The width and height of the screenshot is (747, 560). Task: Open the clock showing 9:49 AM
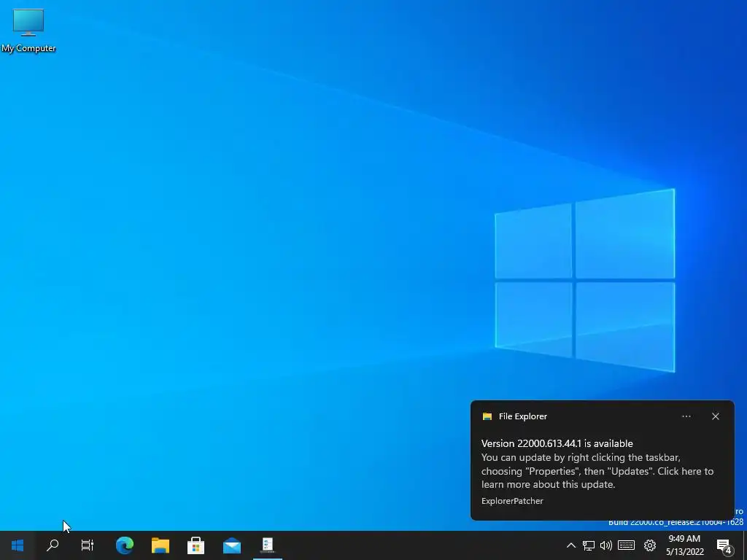684,545
